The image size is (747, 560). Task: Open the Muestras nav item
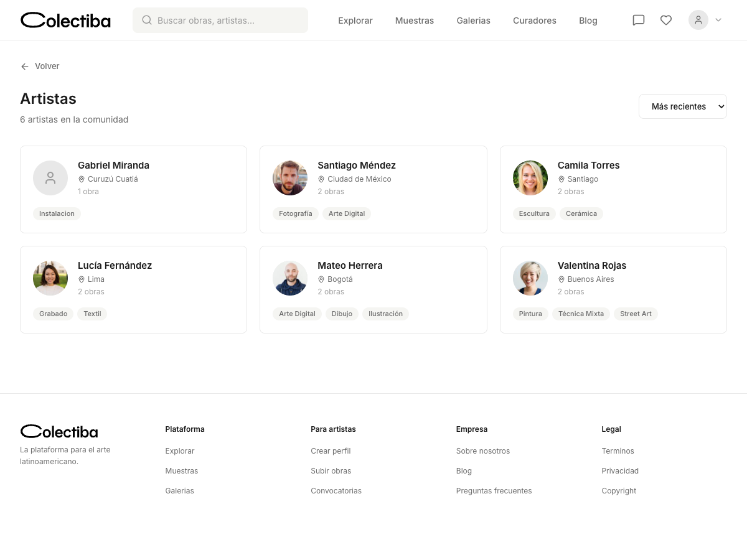click(x=415, y=21)
